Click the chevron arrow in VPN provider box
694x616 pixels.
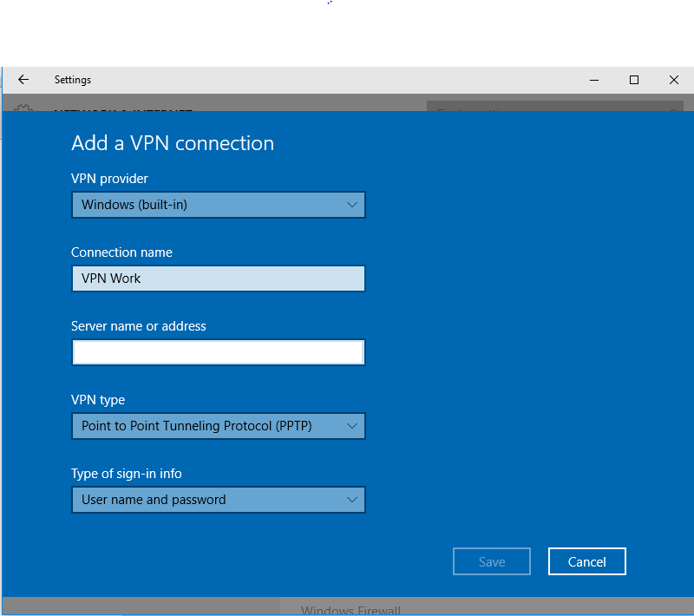[x=352, y=205]
